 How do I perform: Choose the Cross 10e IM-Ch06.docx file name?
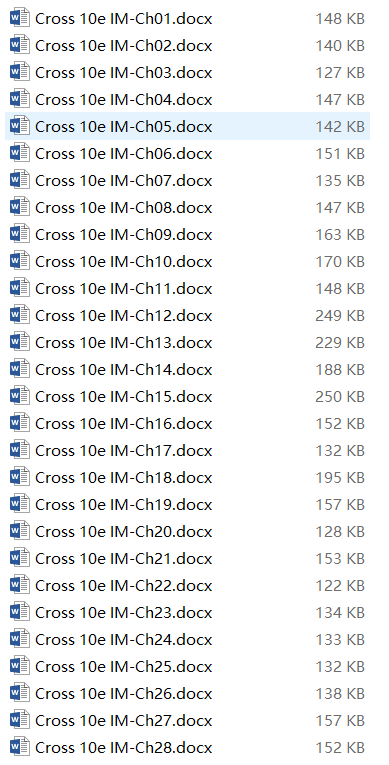(x=124, y=154)
